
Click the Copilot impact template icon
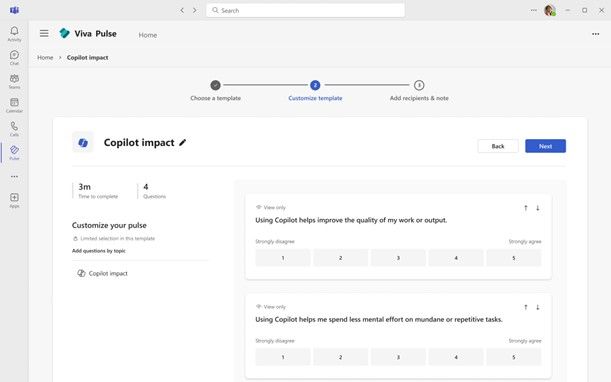pos(83,142)
